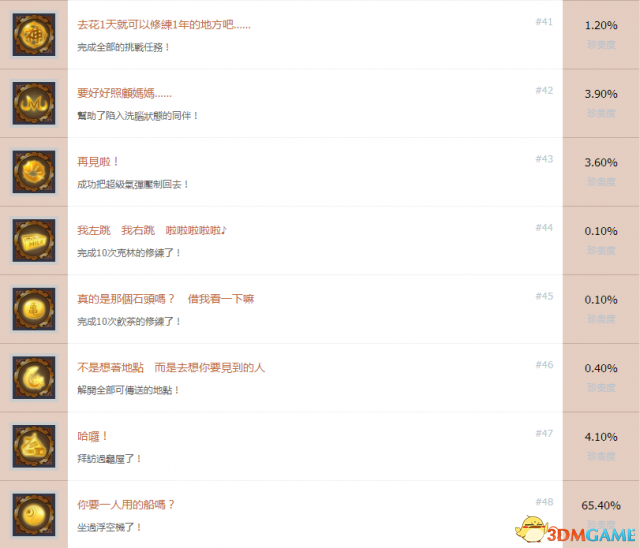Click 你要一人用的船嗎？ achievement title

[x=126, y=505]
